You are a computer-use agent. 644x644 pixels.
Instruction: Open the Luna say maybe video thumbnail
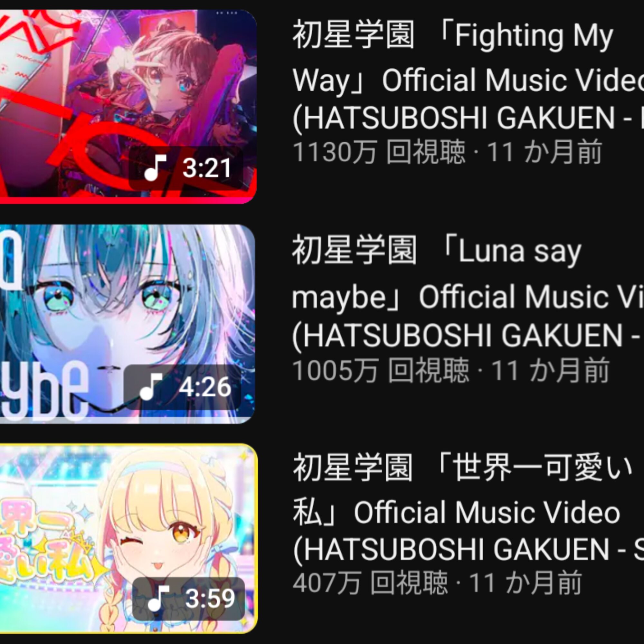127,324
